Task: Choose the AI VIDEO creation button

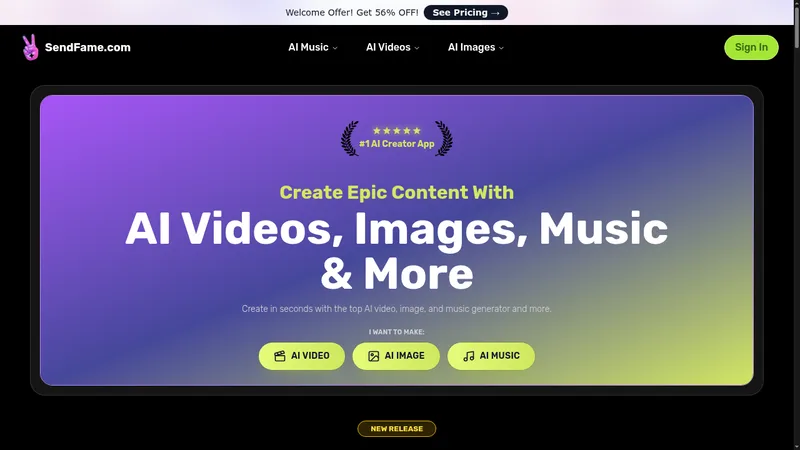Action: click(302, 356)
